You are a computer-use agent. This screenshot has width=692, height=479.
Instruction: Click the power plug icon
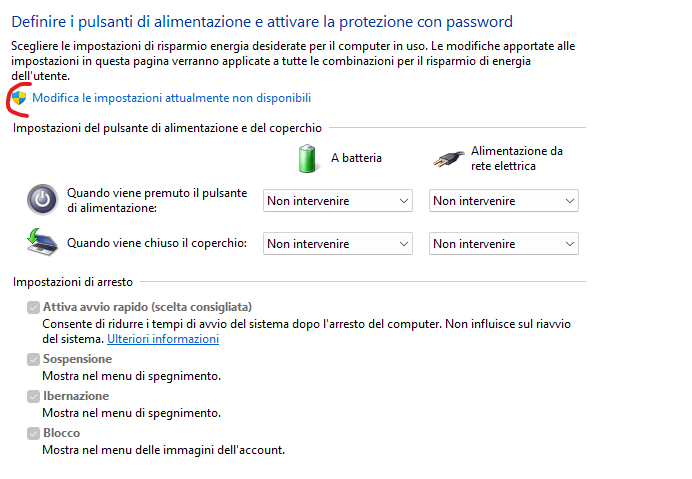(448, 158)
